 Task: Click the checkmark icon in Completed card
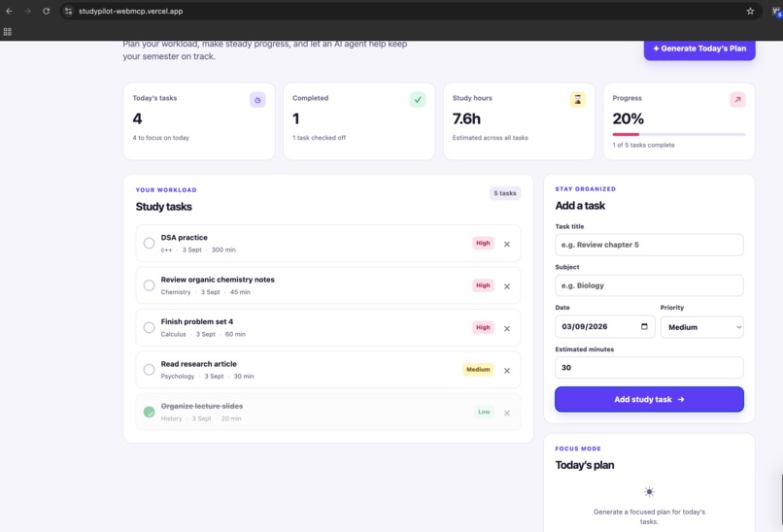(x=418, y=100)
